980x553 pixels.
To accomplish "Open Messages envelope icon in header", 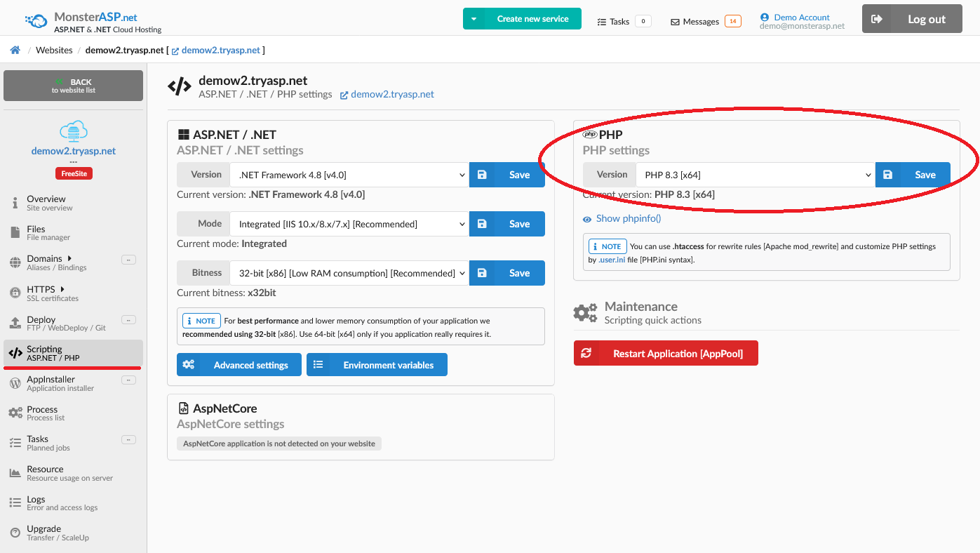I will (x=675, y=22).
